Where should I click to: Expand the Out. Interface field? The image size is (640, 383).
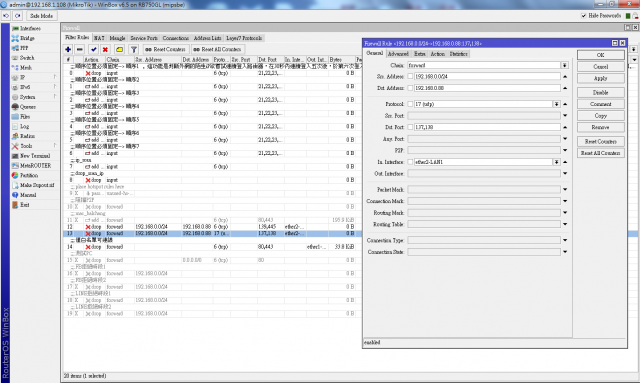[x=565, y=174]
